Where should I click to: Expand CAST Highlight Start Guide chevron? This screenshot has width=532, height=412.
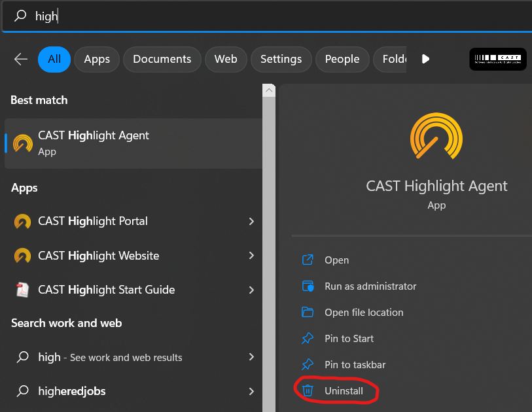251,290
